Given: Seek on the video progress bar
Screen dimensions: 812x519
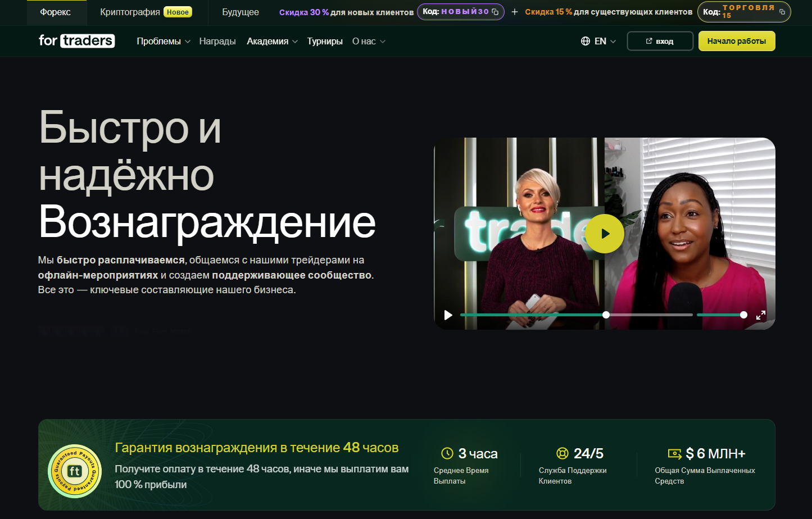Looking at the screenshot, I should [x=576, y=315].
